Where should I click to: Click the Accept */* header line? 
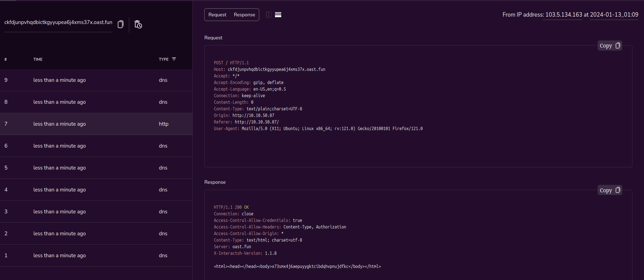point(227,76)
